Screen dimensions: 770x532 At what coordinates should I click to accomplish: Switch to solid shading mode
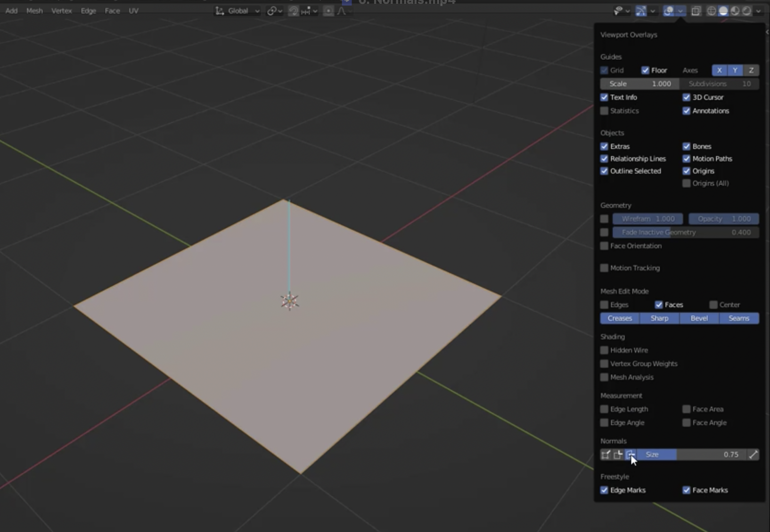click(x=723, y=11)
